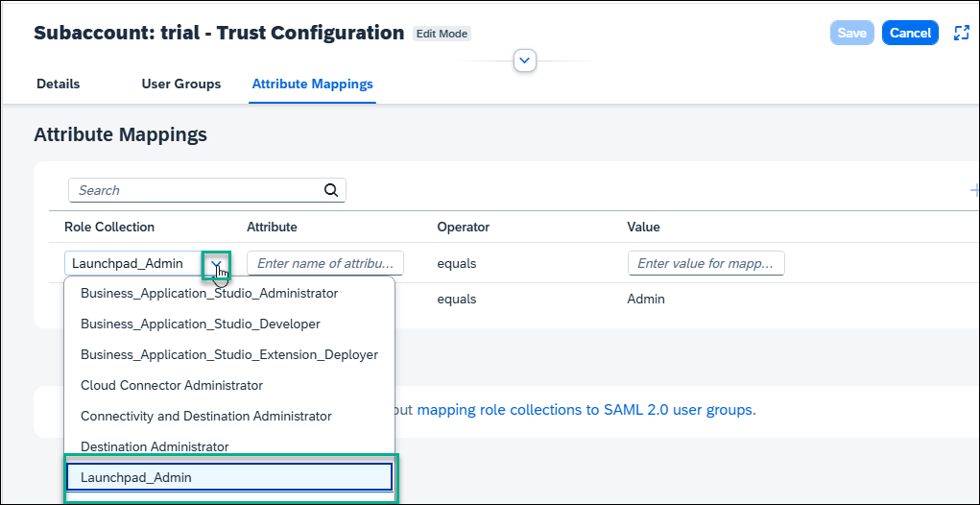Select Launchpad_Admin in the dropdown list

[229, 477]
